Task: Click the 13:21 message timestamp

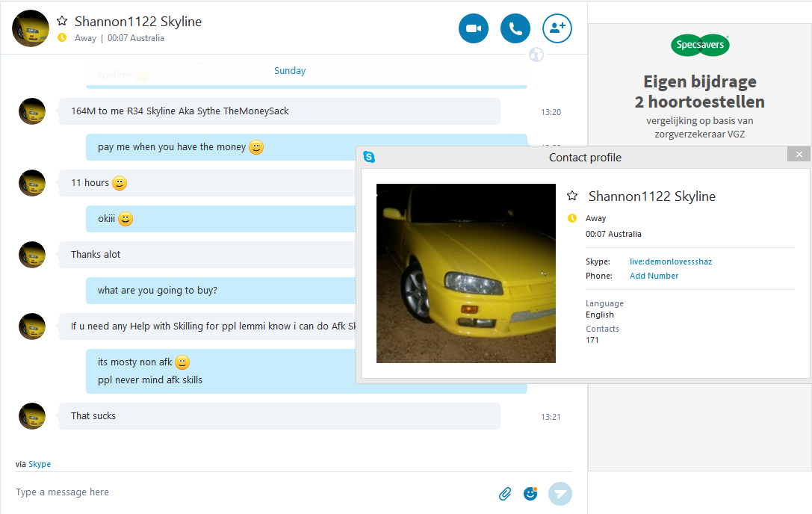Action: (551, 417)
